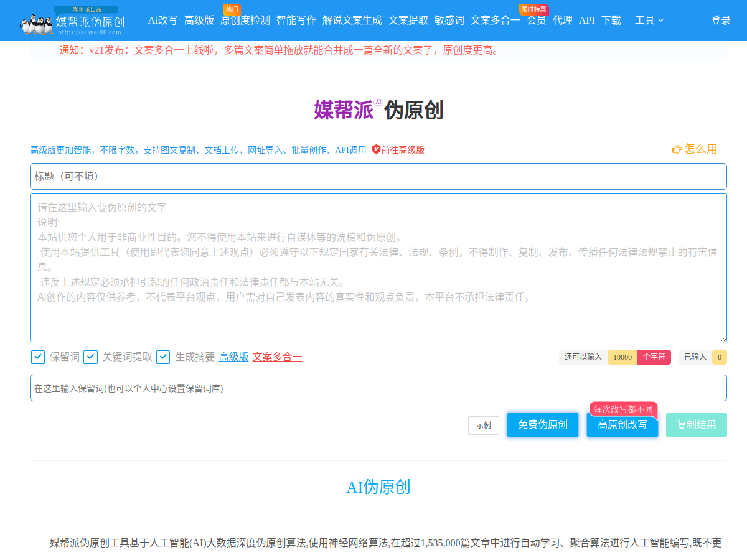Image resolution: width=747 pixels, height=560 pixels.
Task: Click the 标题（可不填） input field
Action: (x=378, y=177)
